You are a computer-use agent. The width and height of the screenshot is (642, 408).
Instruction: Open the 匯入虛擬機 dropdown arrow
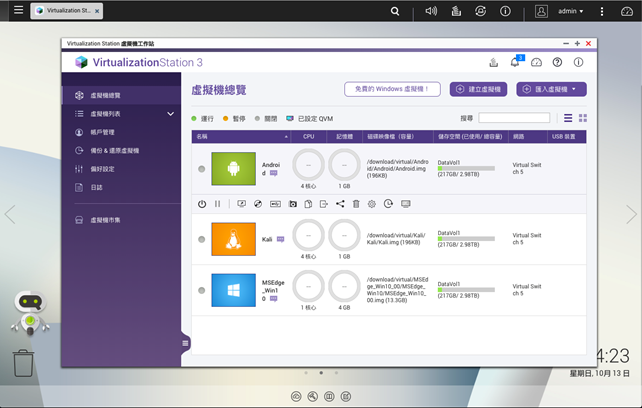pyautogui.click(x=574, y=89)
